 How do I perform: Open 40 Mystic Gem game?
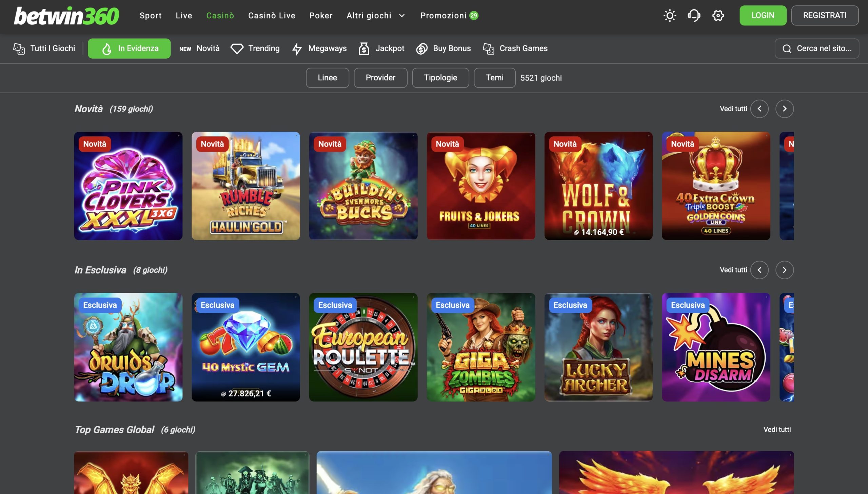(x=246, y=347)
